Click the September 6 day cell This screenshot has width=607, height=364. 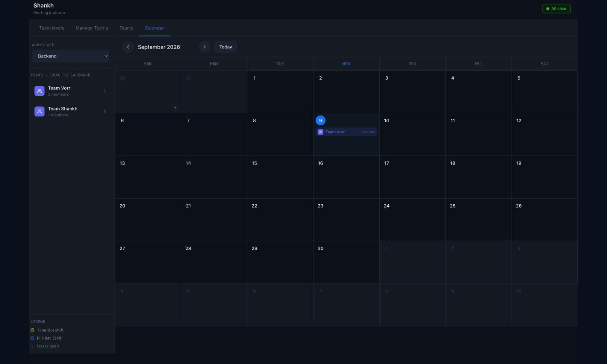point(148,134)
